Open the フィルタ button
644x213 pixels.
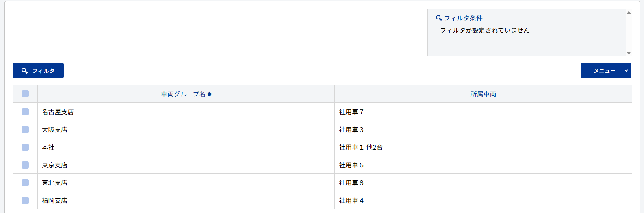click(x=38, y=70)
